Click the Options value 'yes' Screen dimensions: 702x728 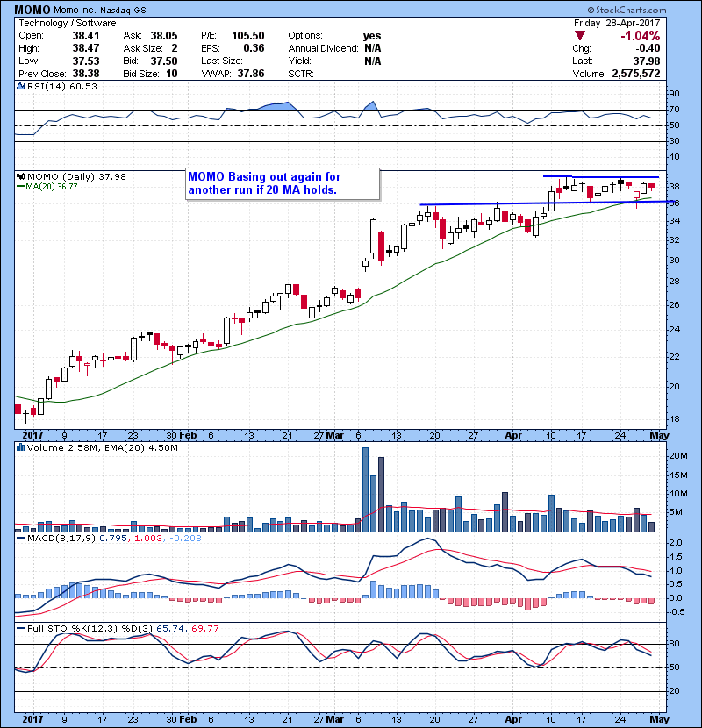[x=372, y=36]
